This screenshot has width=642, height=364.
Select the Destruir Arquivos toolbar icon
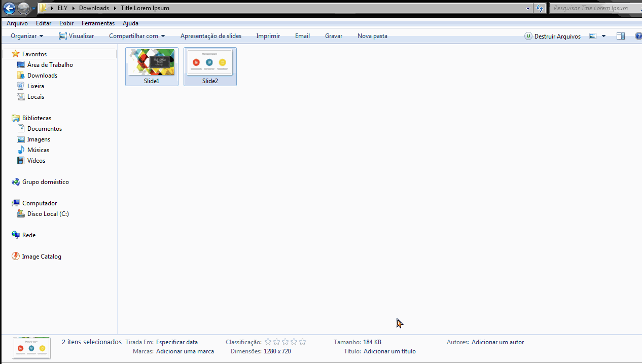[x=528, y=36]
